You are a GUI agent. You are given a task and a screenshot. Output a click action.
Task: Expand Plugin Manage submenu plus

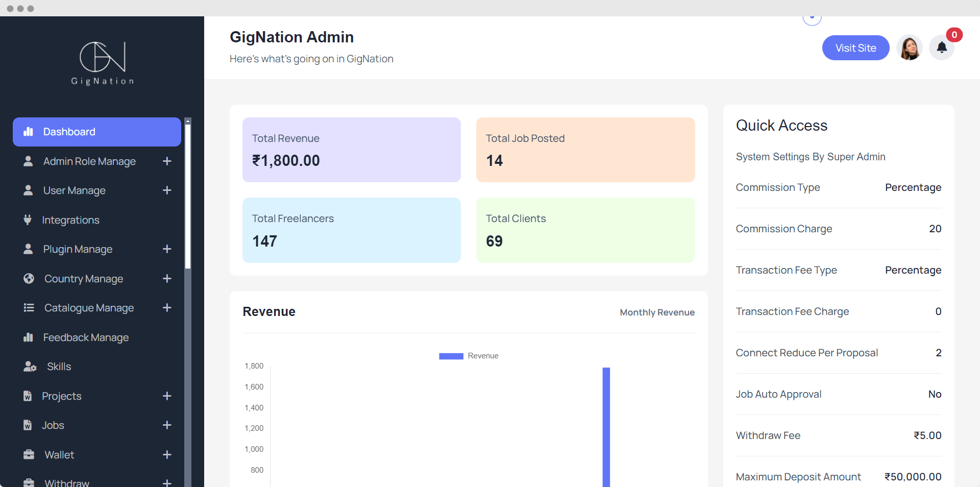tap(167, 249)
